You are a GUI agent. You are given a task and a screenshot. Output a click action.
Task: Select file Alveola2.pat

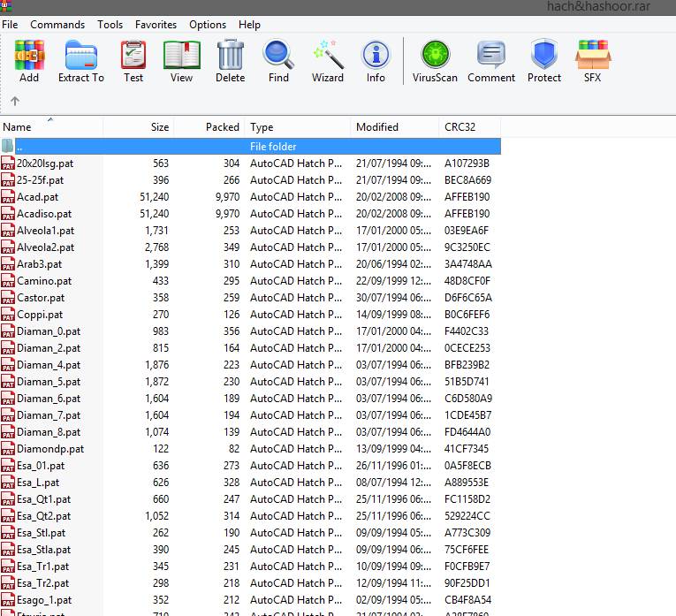45,247
